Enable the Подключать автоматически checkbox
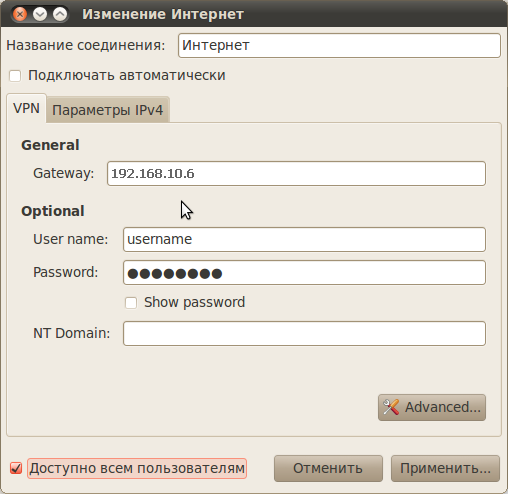The width and height of the screenshot is (508, 494). 15,76
